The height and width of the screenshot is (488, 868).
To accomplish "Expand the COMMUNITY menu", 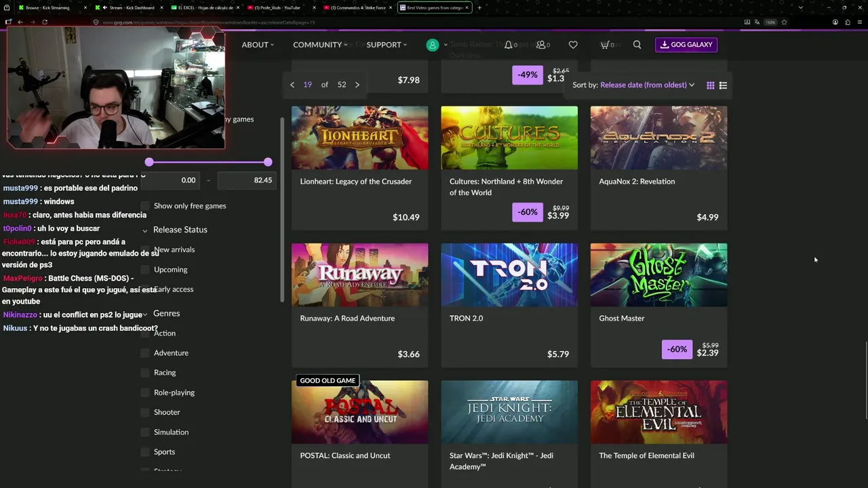I will [x=320, y=45].
